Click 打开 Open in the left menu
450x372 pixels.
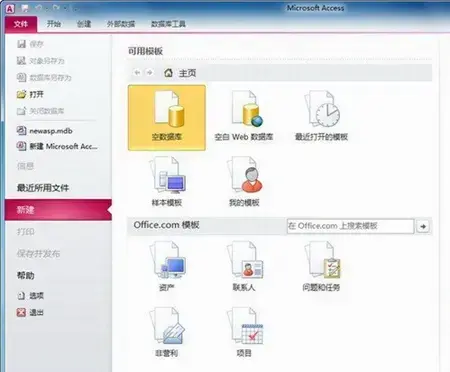(30, 94)
